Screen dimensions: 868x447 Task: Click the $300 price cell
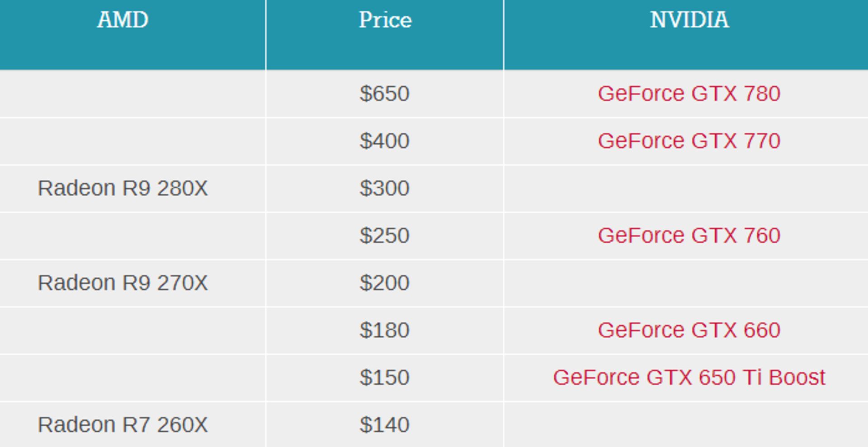point(385,188)
